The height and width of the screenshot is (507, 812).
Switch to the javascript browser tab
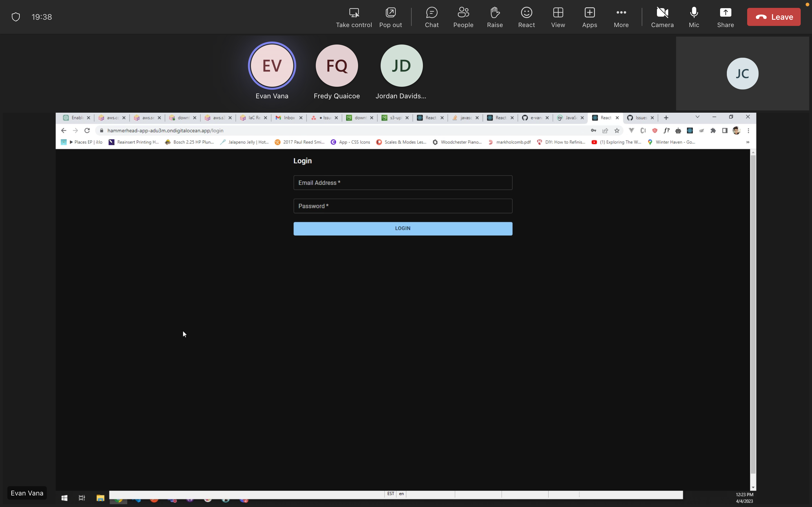(x=465, y=118)
